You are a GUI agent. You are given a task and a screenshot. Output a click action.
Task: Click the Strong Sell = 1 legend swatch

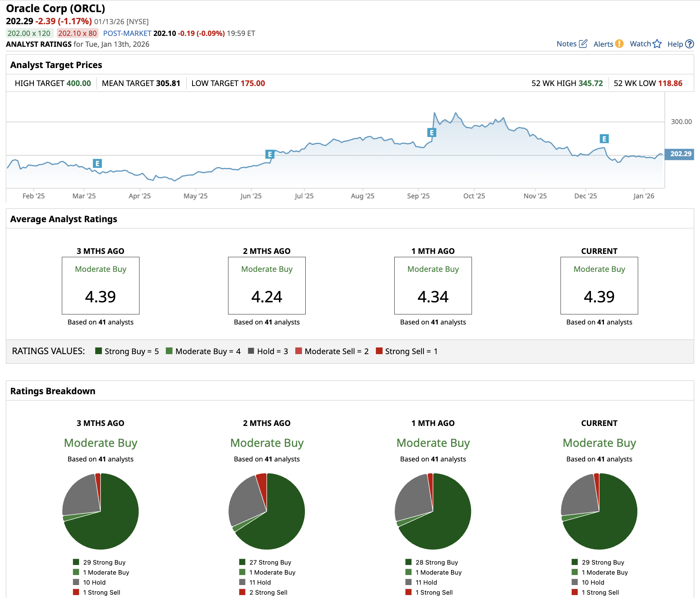[379, 351]
